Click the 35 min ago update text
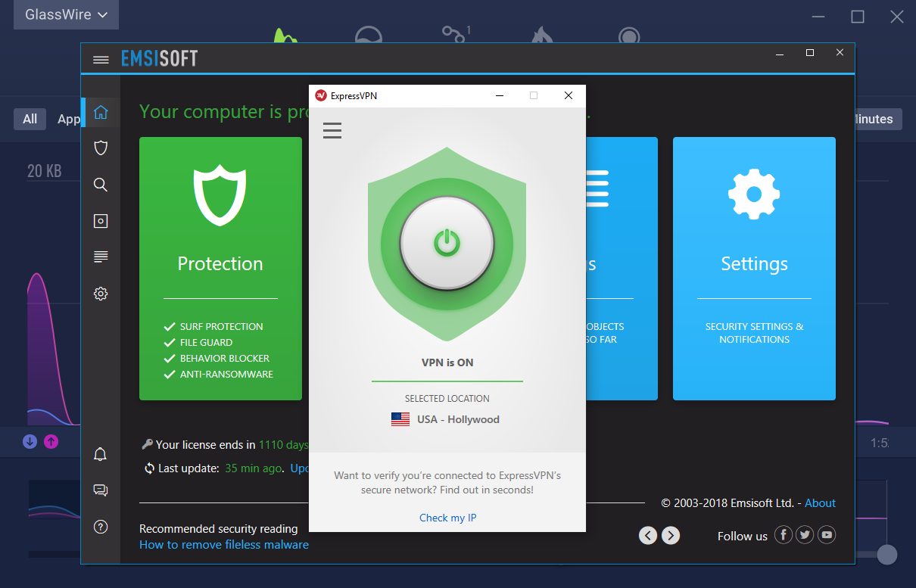 coord(254,468)
